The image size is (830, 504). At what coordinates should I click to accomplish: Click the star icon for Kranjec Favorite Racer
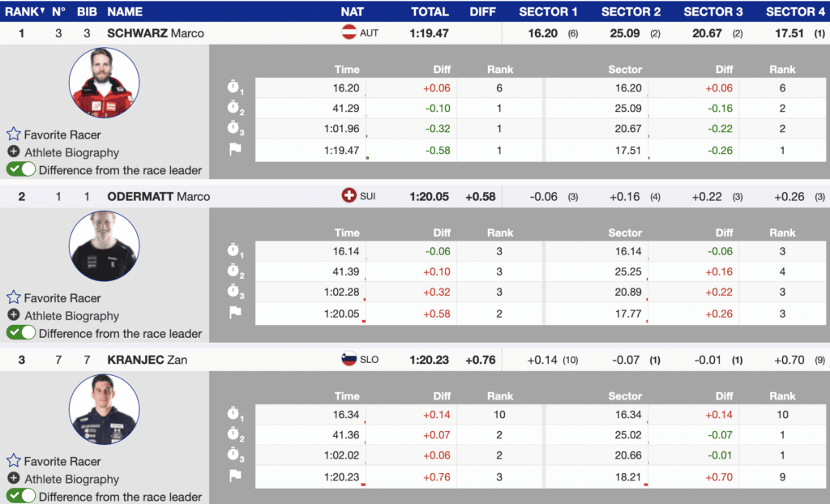pyautogui.click(x=14, y=461)
